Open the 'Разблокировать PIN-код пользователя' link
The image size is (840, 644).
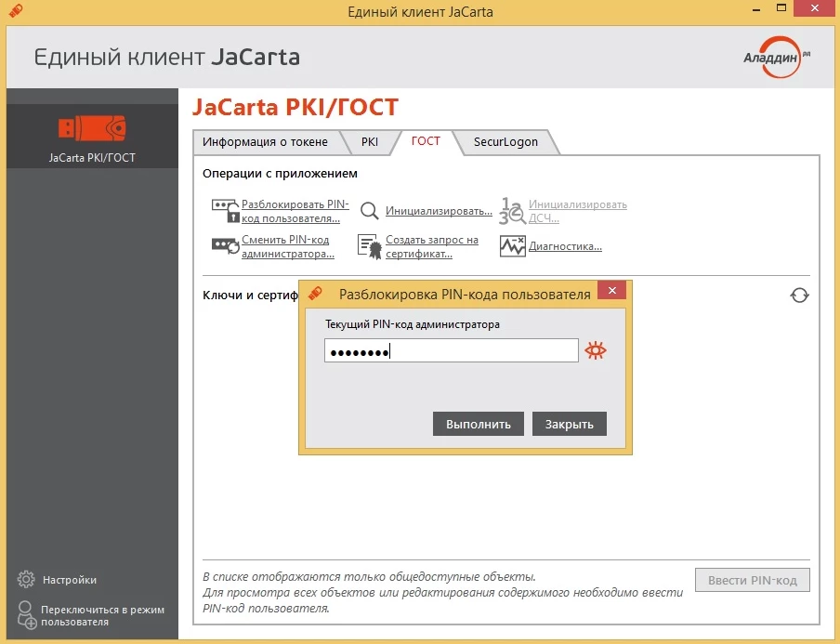(295, 211)
